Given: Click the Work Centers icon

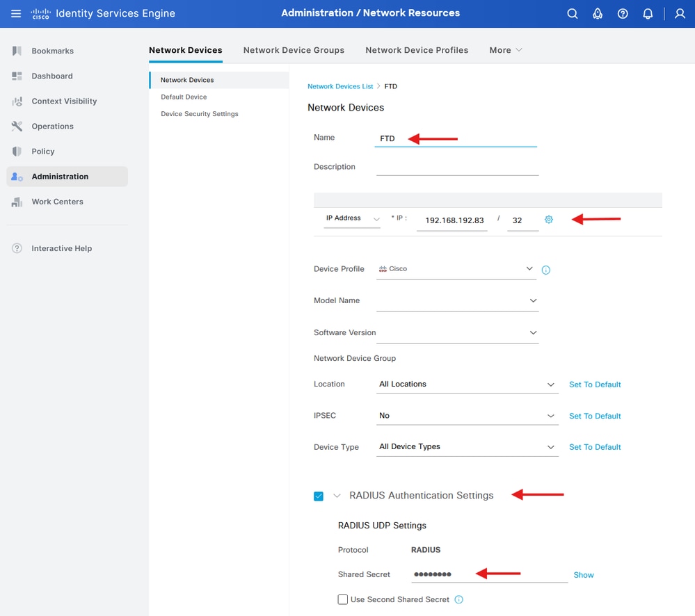Looking at the screenshot, I should click(x=17, y=202).
